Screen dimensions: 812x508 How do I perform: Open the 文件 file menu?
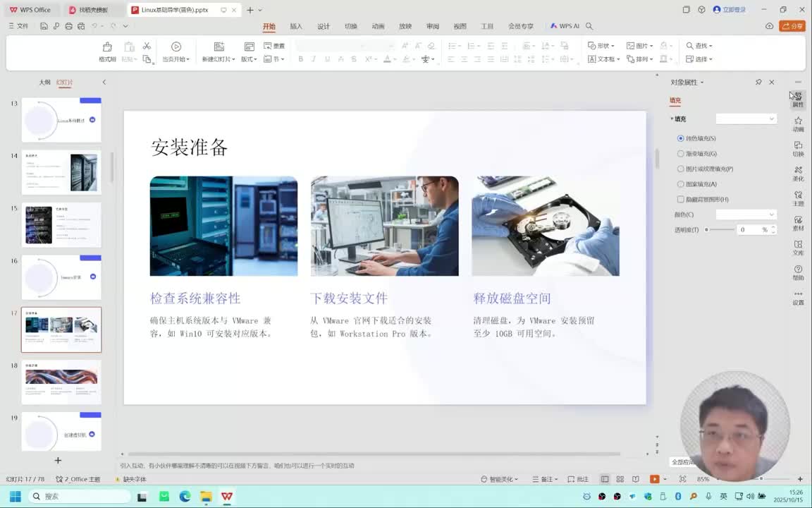point(18,25)
